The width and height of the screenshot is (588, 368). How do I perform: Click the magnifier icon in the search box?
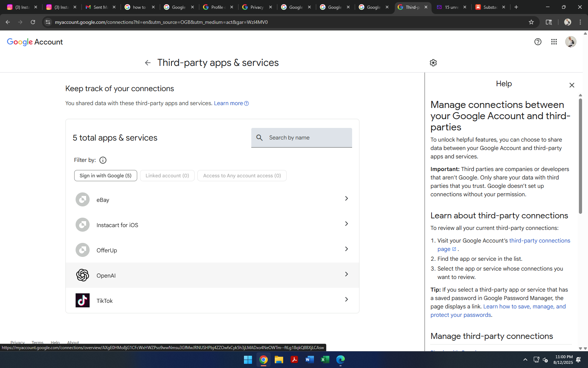click(x=259, y=138)
